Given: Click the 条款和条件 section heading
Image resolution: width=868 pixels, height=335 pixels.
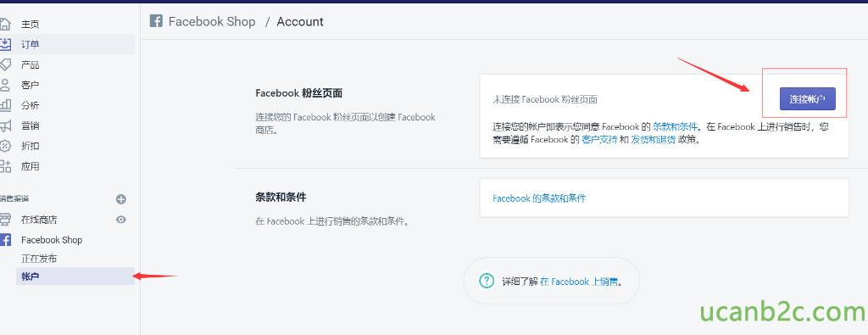Looking at the screenshot, I should click(x=281, y=197).
